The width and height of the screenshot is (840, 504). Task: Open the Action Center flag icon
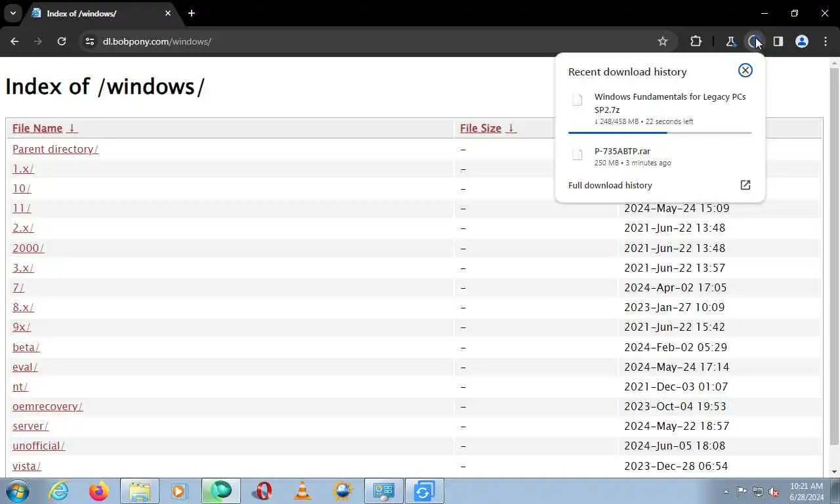742,492
